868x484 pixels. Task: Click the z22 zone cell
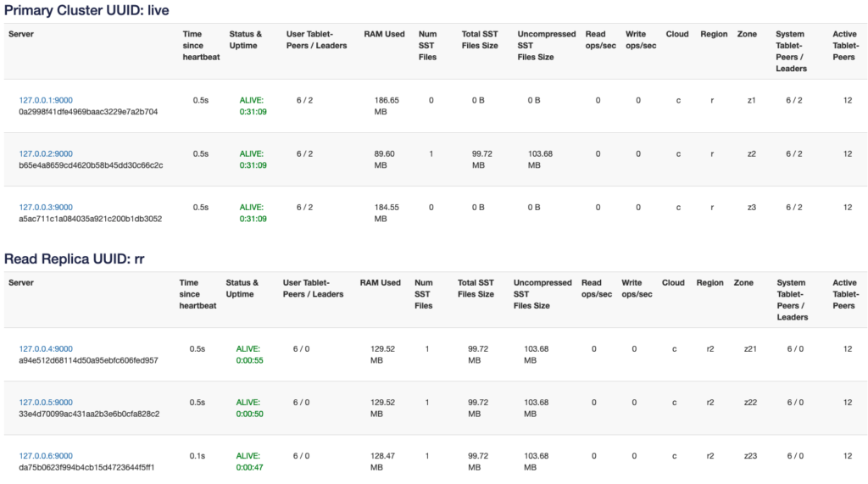tap(751, 402)
